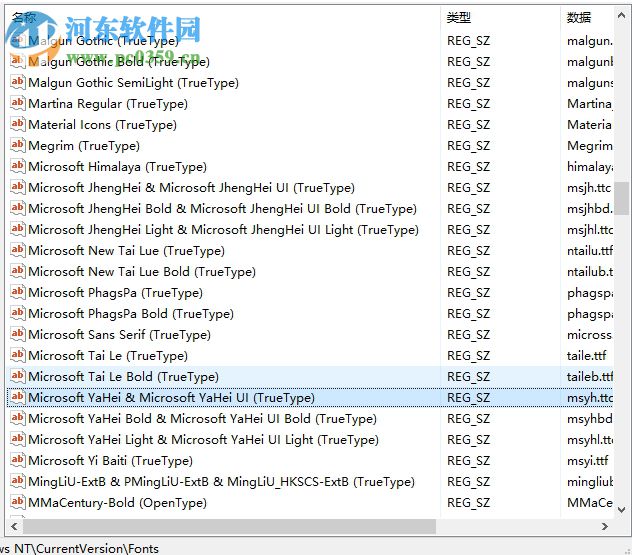The image size is (632, 555).
Task: Click the msjh.ttc data cell
Action: (x=589, y=187)
